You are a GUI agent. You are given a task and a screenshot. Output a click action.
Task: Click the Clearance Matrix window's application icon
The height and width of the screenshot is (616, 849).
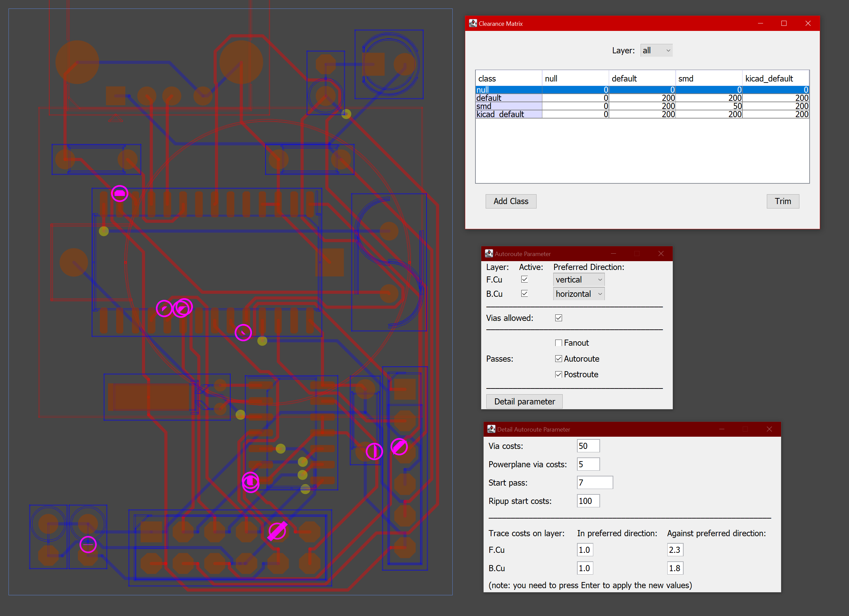(473, 23)
